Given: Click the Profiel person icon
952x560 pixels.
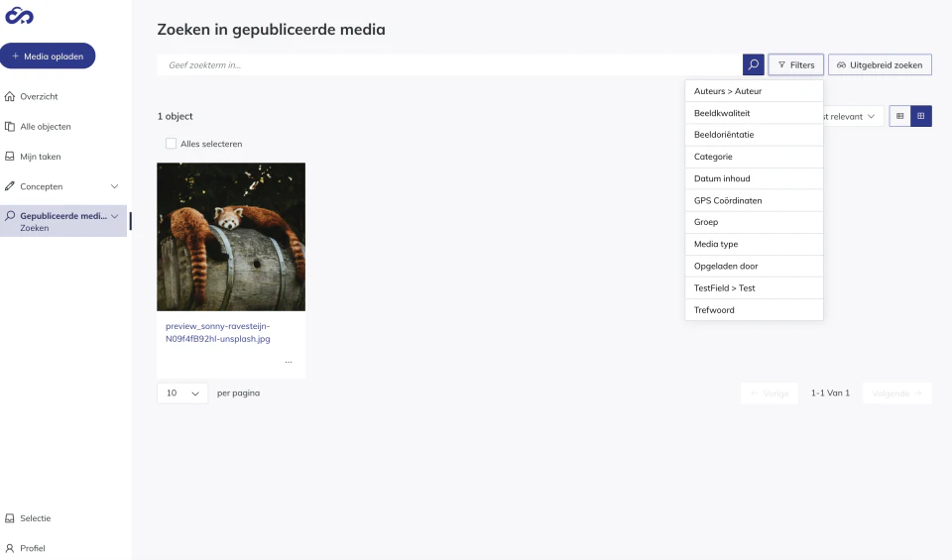Looking at the screenshot, I should pos(10,548).
